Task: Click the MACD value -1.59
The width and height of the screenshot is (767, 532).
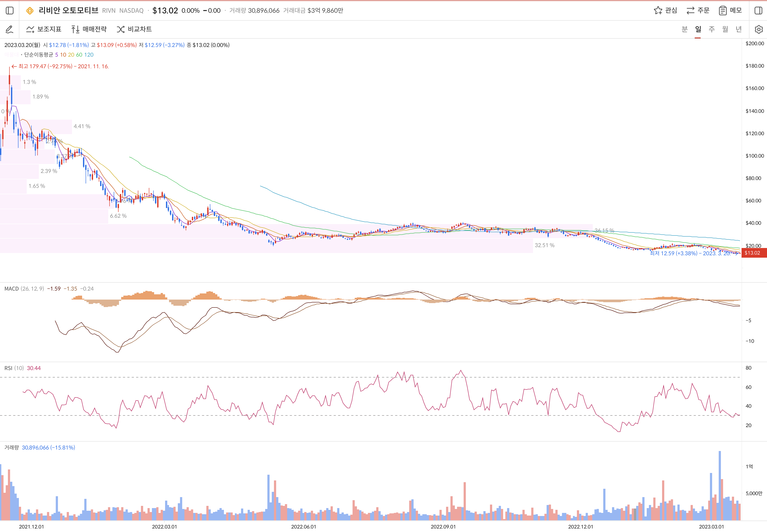Action: click(x=54, y=289)
